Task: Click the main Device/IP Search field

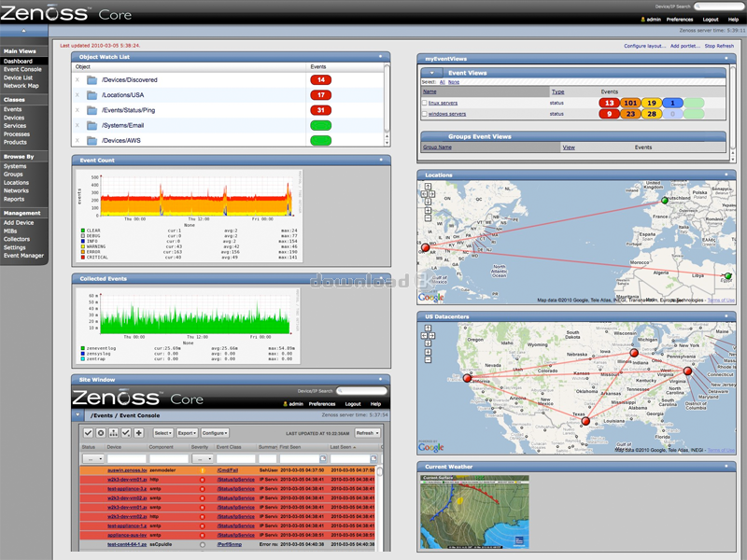Action: pyautogui.click(x=719, y=7)
